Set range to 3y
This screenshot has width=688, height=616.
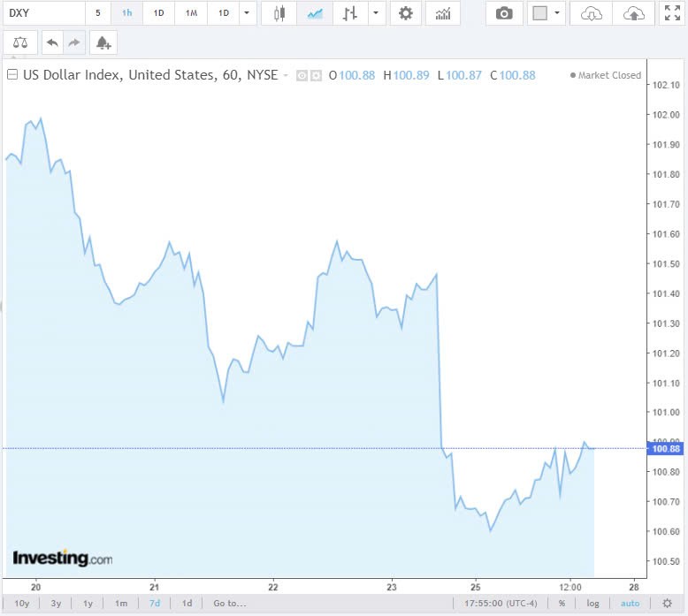[56, 604]
